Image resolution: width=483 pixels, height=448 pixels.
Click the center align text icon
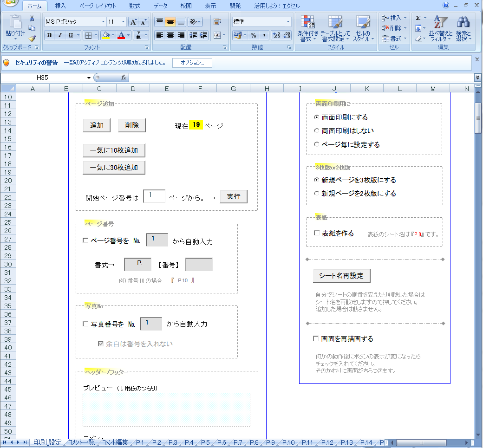click(x=170, y=35)
